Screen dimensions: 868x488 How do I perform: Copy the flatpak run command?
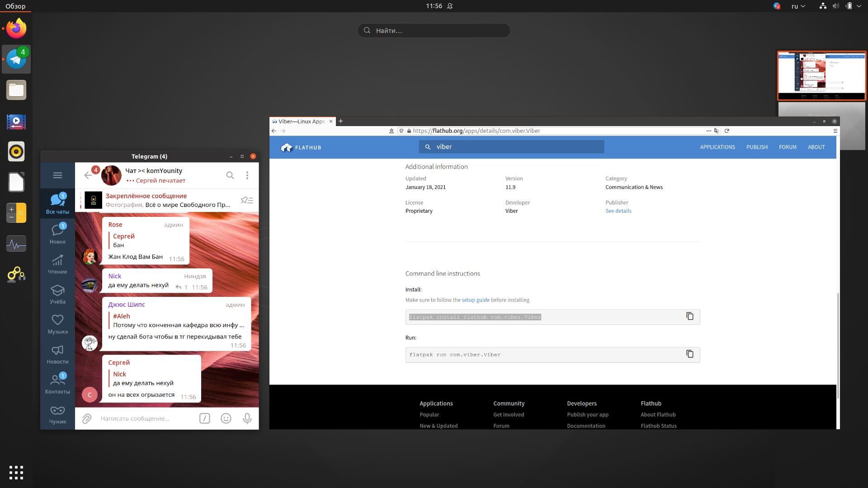coord(690,354)
